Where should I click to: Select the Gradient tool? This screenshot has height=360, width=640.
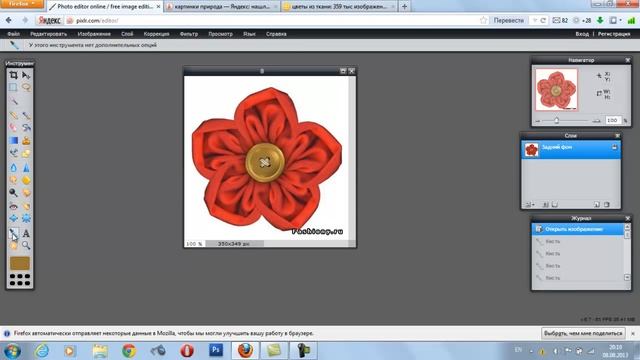point(13,140)
